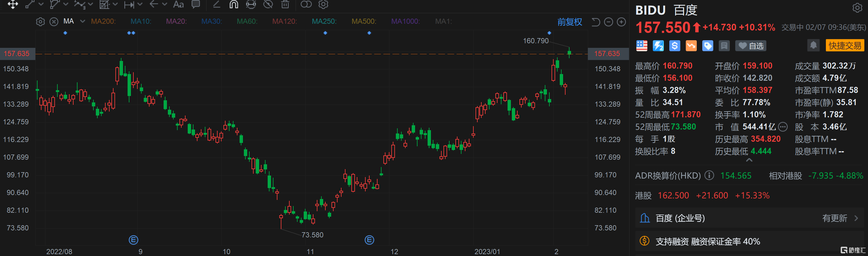The height and width of the screenshot is (256, 868).
Task: Click the MA250 moving average label
Action: pyautogui.click(x=324, y=22)
